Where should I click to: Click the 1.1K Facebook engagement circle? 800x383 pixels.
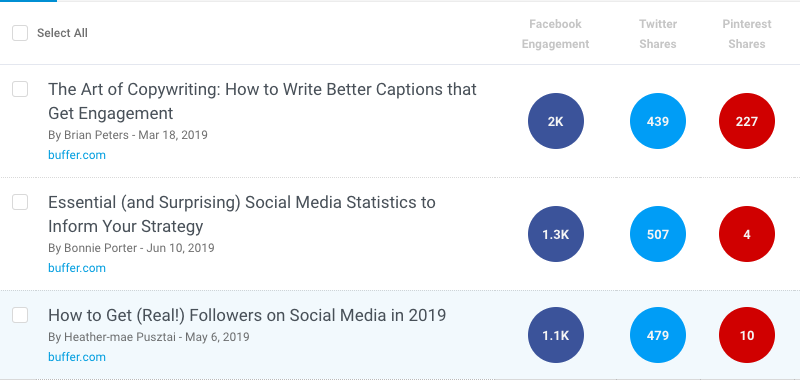click(556, 335)
